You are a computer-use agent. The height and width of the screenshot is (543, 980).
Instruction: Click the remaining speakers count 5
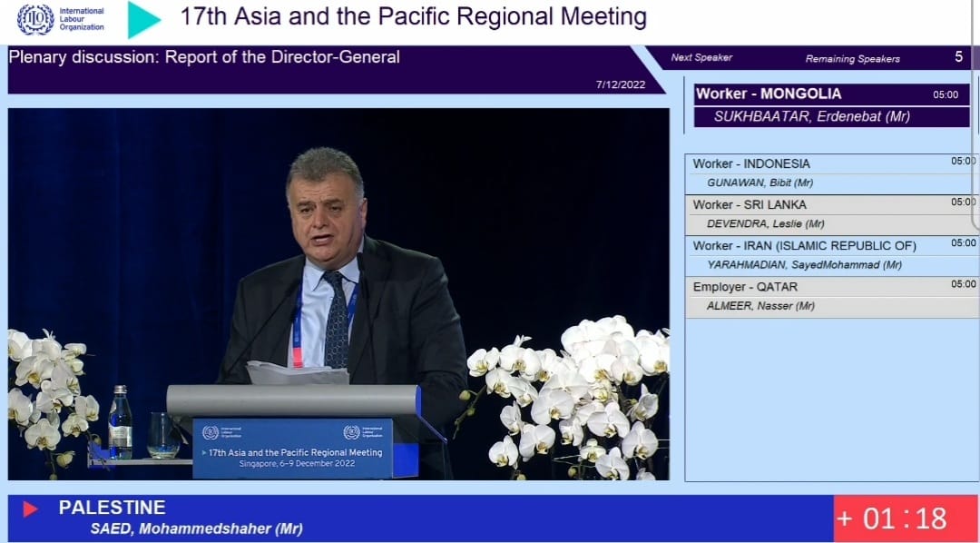click(x=958, y=57)
